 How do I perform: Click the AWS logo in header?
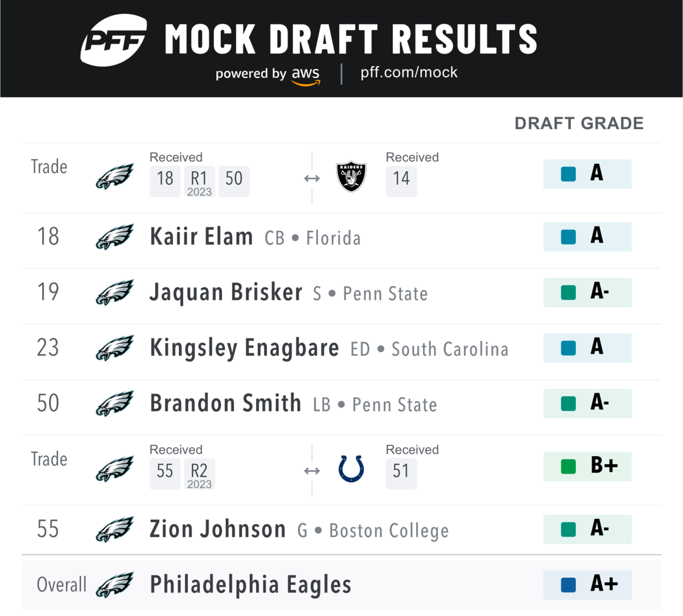point(306,76)
